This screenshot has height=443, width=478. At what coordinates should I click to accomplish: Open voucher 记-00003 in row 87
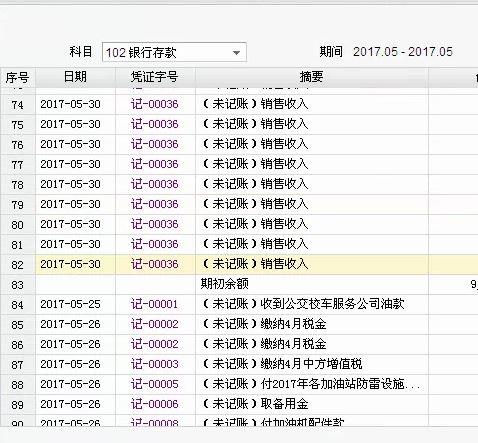155,364
